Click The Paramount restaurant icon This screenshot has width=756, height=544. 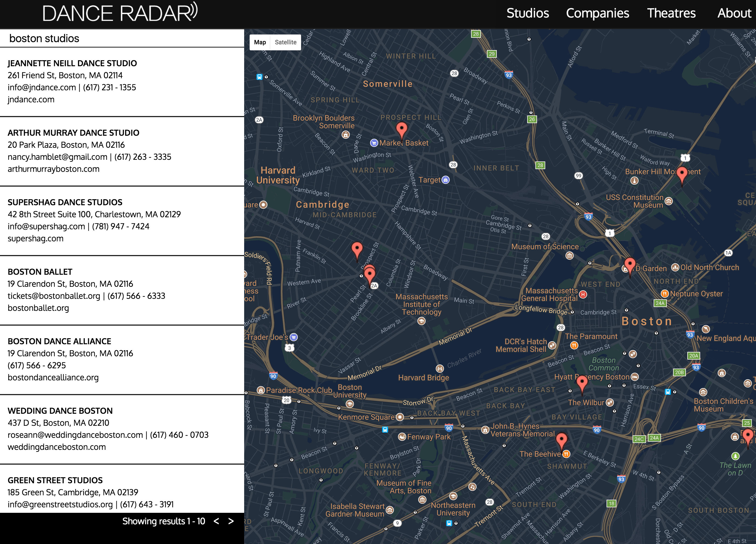(574, 345)
